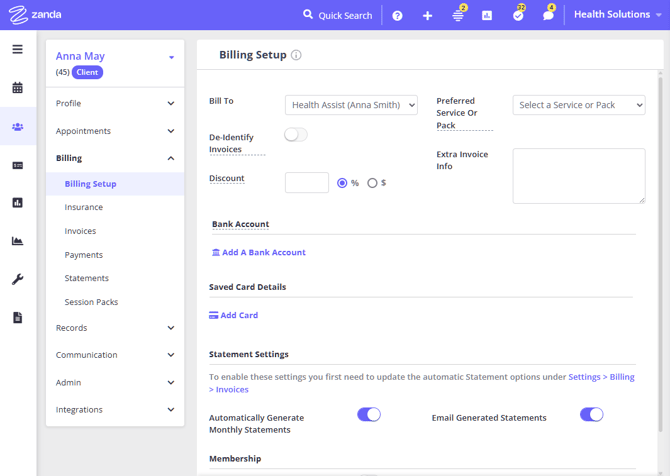Click the Billing Setup info icon
The image size is (670, 476).
pos(296,55)
